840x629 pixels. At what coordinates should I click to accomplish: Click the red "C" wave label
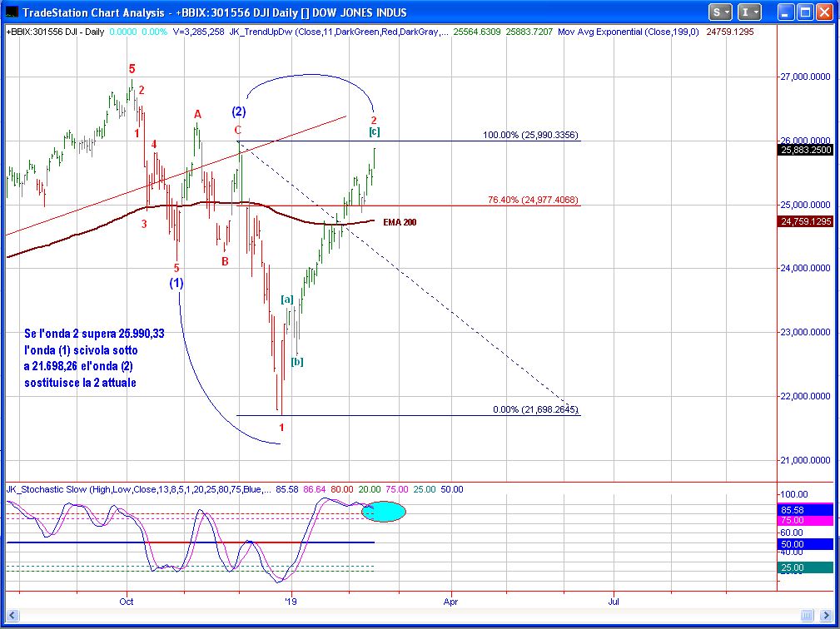238,130
